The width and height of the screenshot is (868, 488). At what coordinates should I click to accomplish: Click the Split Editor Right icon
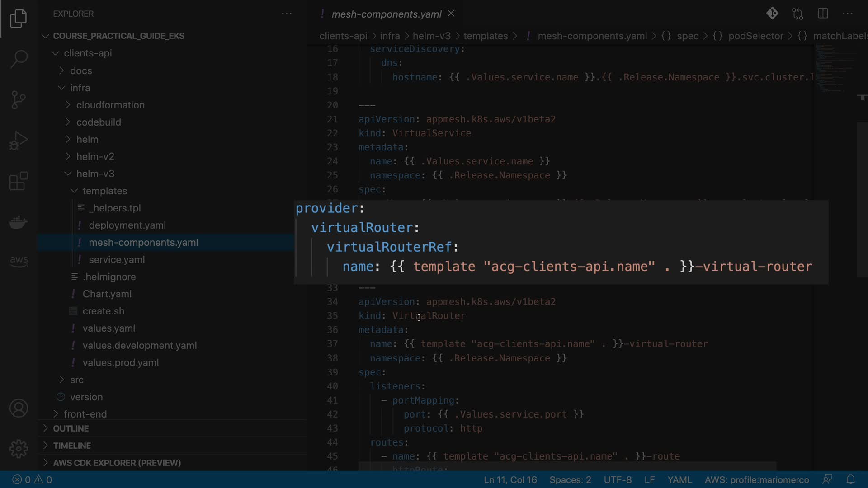823,14
